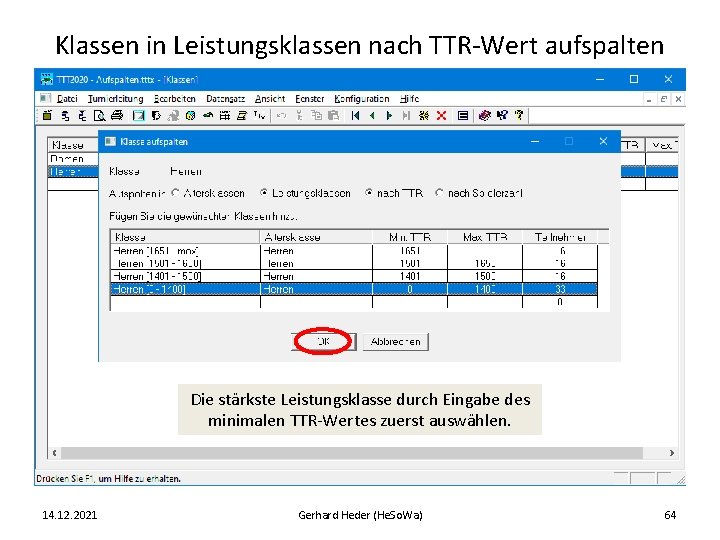The height and width of the screenshot is (540, 720).
Task: Click the highlighted window icon in toolbar
Action: click(x=138, y=116)
